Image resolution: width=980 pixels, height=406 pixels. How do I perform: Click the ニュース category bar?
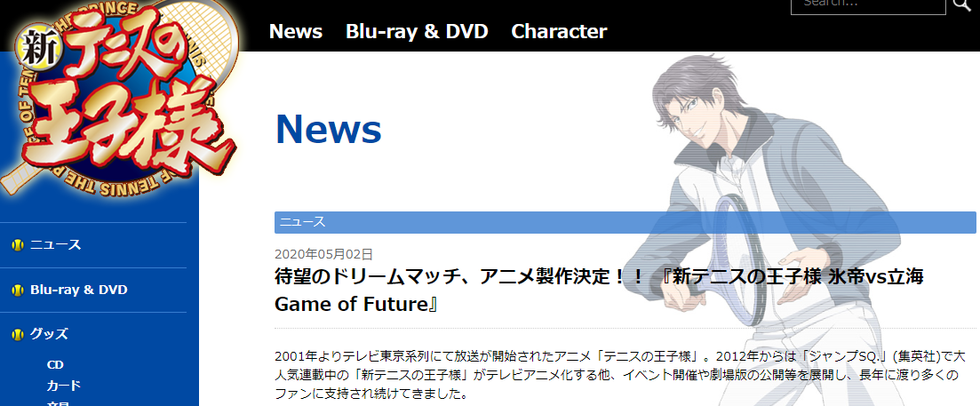(625, 222)
